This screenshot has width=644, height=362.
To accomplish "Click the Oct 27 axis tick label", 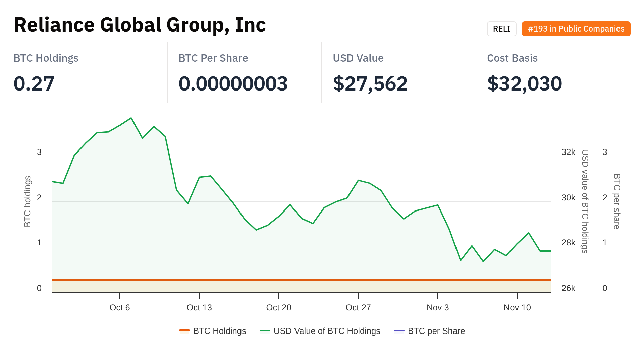I will click(x=358, y=307).
